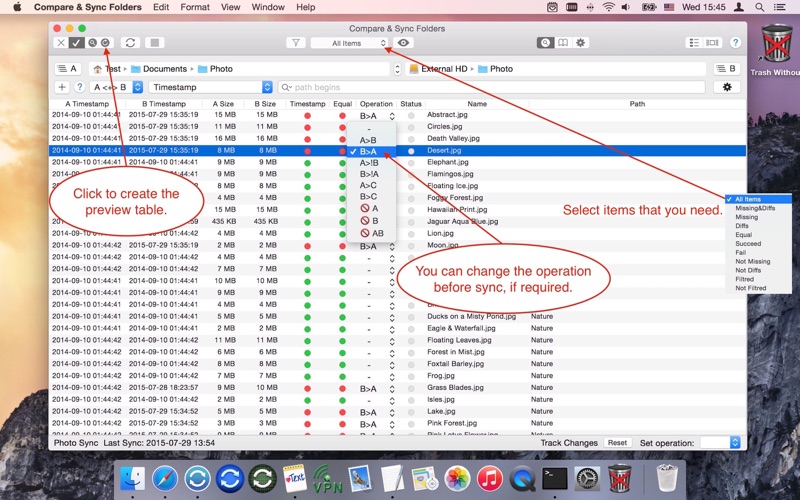Choose A>C in the operation popup menu

point(371,185)
